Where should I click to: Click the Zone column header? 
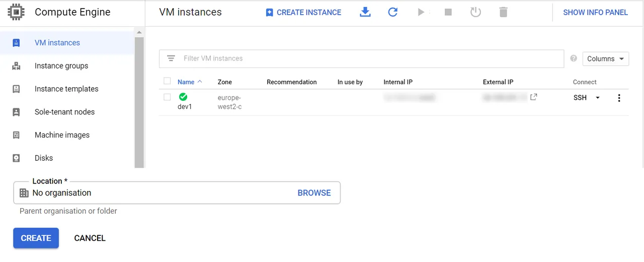225,82
